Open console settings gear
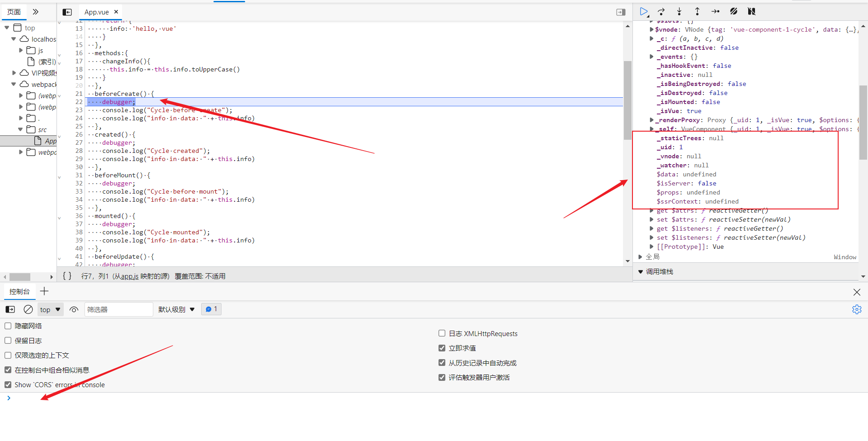This screenshot has width=868, height=441. tap(857, 309)
